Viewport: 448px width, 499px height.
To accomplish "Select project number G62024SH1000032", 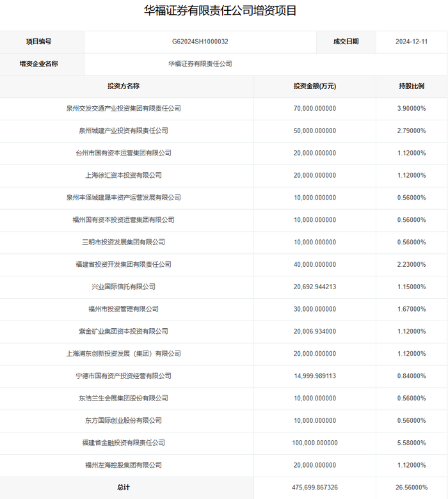I will 200,42.
